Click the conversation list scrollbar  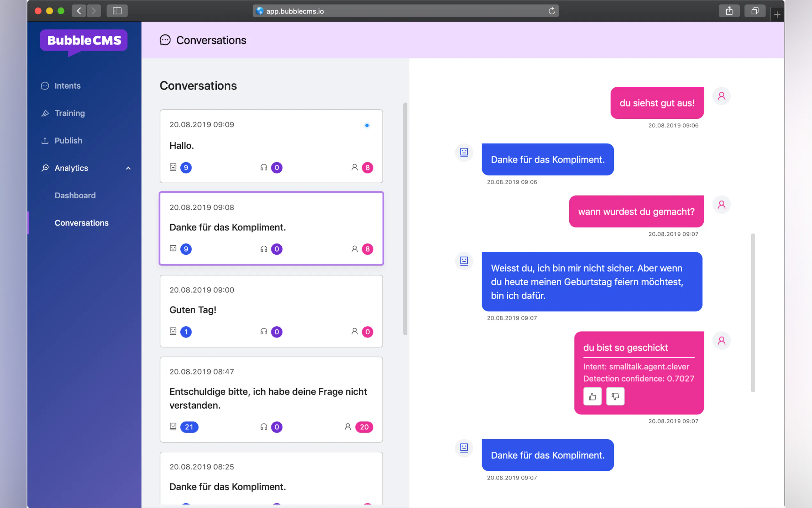coord(405,218)
